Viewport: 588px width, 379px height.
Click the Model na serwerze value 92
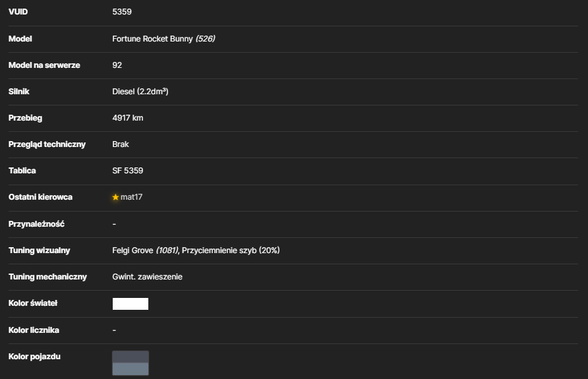tap(117, 65)
